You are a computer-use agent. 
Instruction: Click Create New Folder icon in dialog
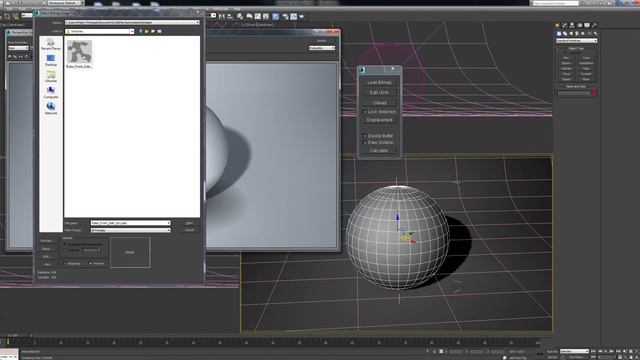click(x=153, y=31)
